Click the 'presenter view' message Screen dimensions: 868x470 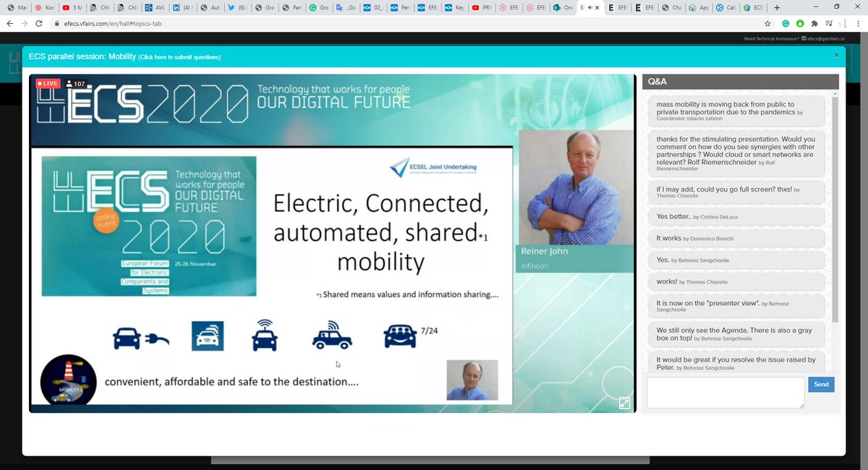tap(736, 305)
